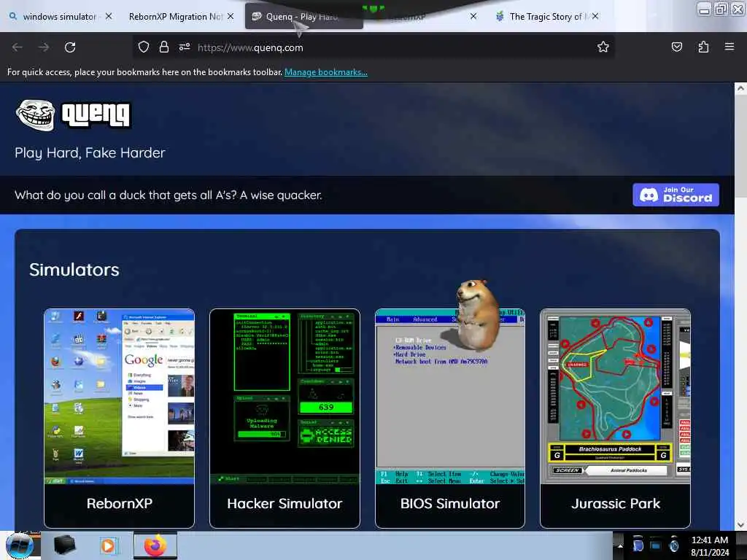Viewport: 747px width, 560px height.
Task: Click the dancing hamster mascot
Action: pyautogui.click(x=477, y=315)
